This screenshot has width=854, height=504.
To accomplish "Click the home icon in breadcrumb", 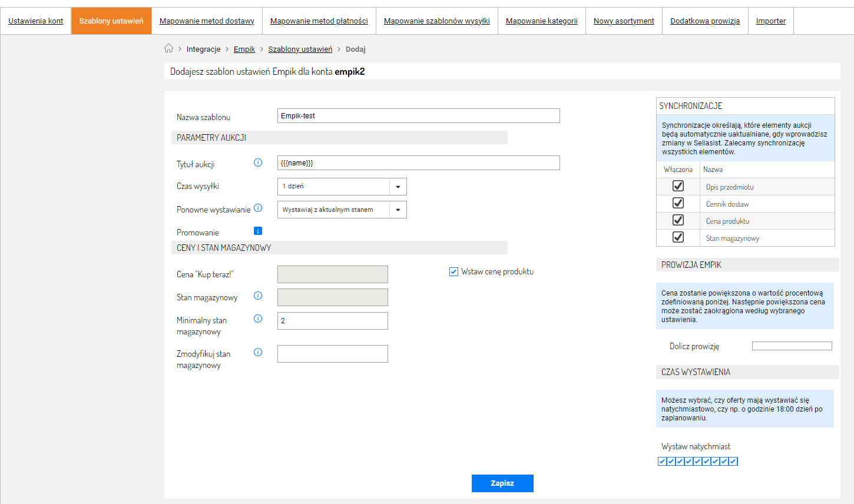I will click(168, 48).
